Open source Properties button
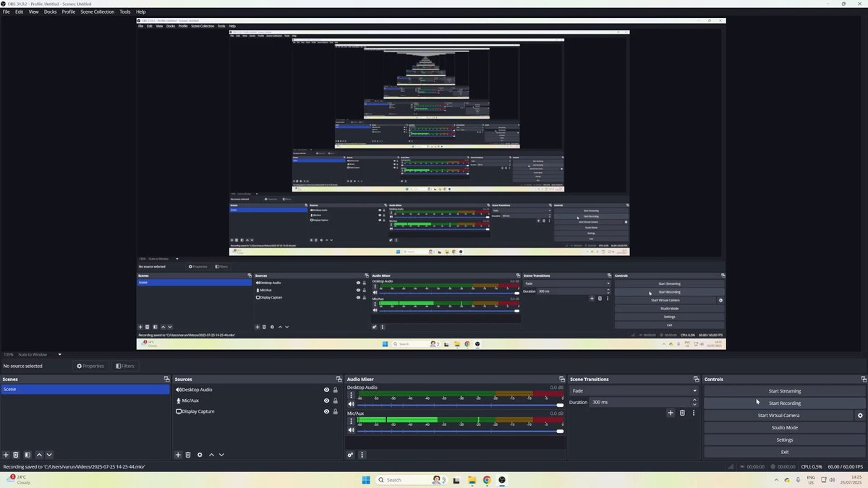 (91, 366)
